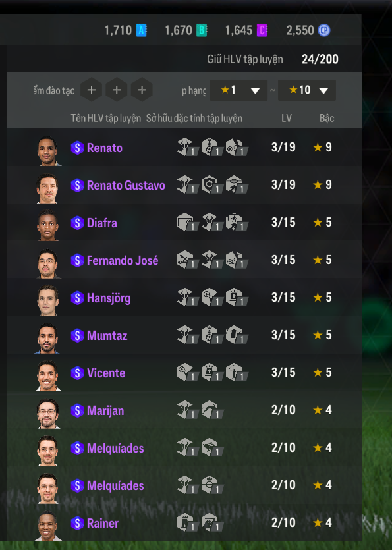The width and height of the screenshot is (392, 550).
Task: Click the CP currency coin icon
Action: coord(324,30)
